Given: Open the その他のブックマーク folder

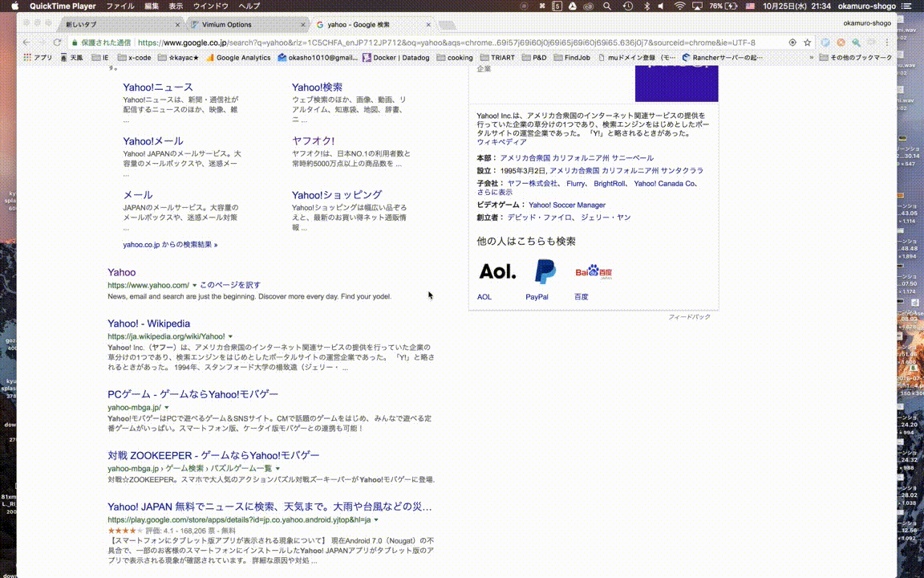Looking at the screenshot, I should pyautogui.click(x=856, y=58).
